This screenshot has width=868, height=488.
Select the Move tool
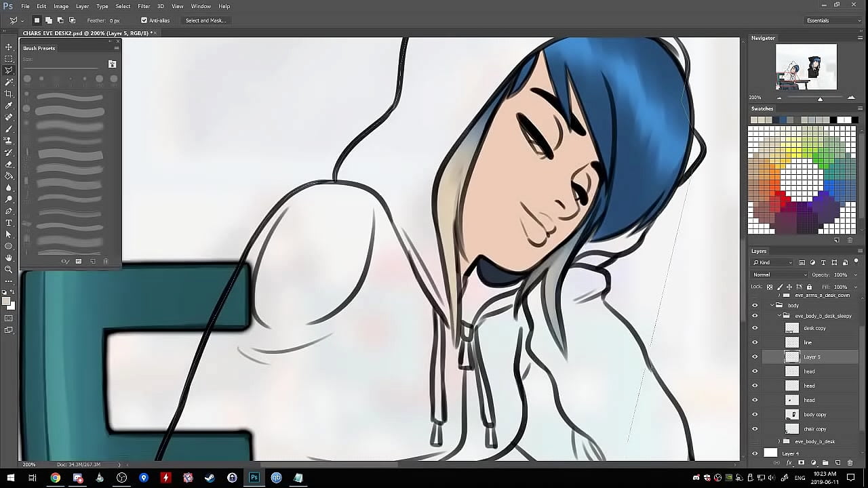(x=9, y=47)
